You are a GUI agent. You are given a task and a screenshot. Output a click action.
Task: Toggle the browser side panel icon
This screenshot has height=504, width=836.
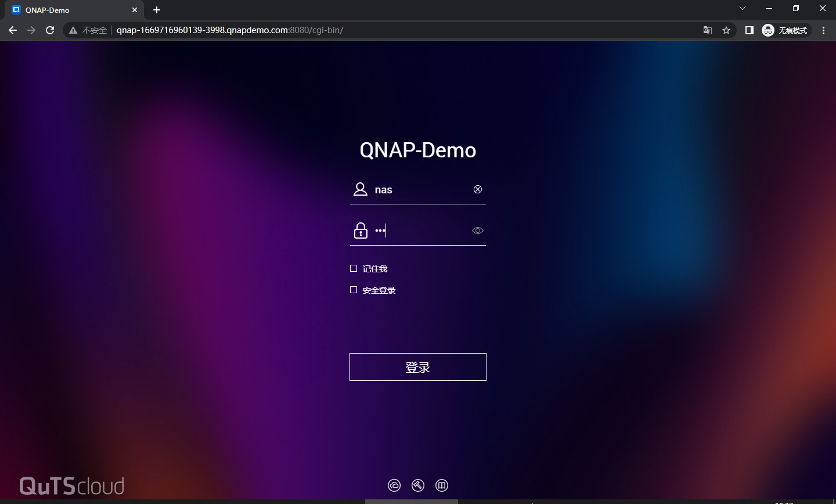tap(749, 30)
